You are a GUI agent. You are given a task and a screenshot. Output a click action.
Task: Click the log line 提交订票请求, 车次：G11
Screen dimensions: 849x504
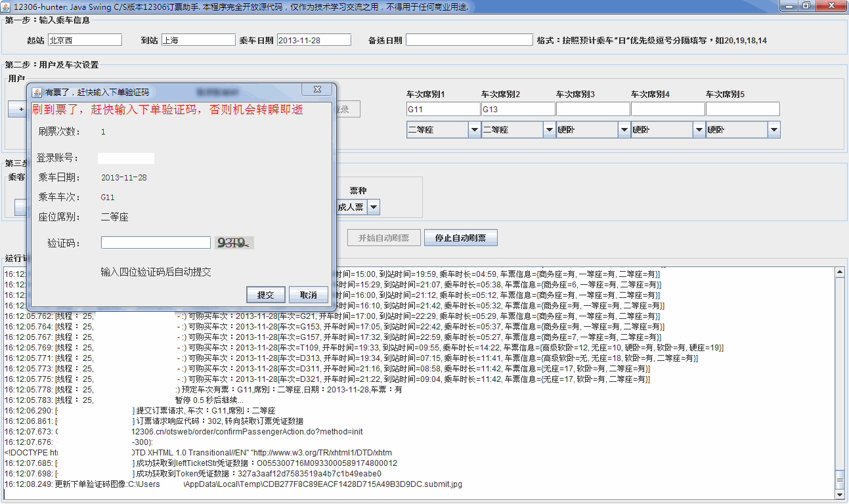[140, 411]
